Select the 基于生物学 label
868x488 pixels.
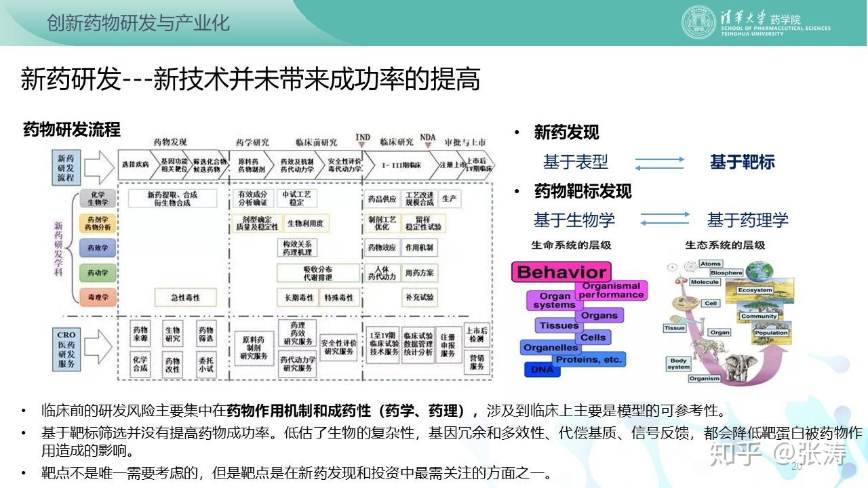coord(574,220)
